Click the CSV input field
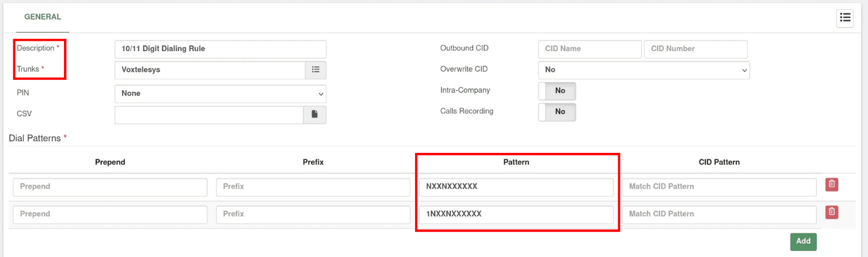Image resolution: width=868 pixels, height=257 pixels. tap(209, 114)
